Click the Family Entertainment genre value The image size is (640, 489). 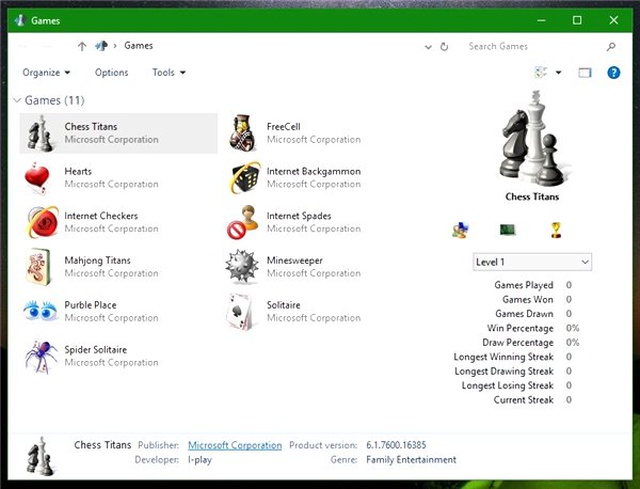click(411, 460)
